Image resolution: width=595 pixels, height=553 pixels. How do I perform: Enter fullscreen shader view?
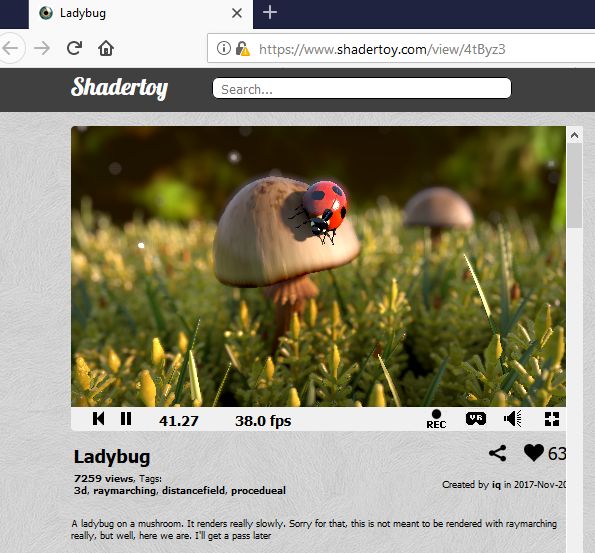click(x=552, y=419)
